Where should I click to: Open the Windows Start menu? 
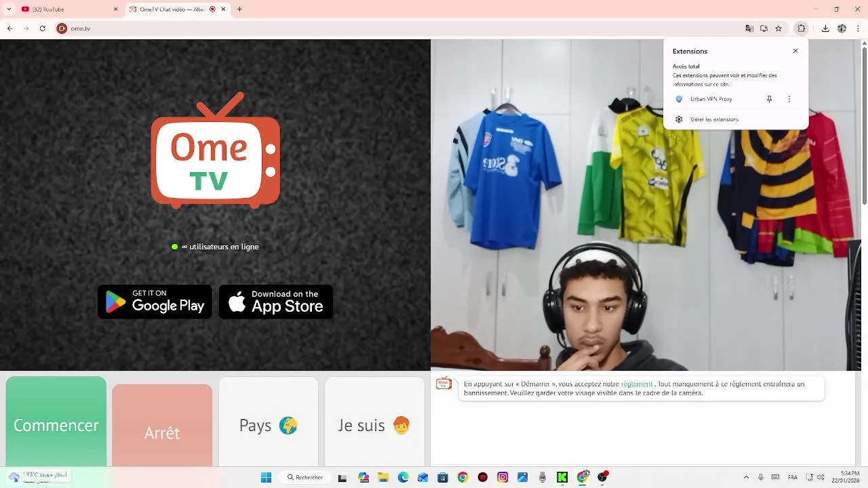[267, 477]
